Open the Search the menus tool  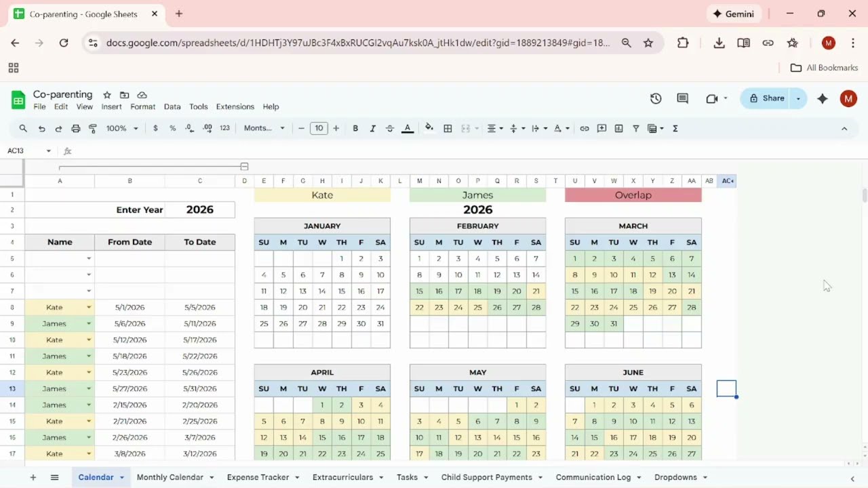coord(23,128)
